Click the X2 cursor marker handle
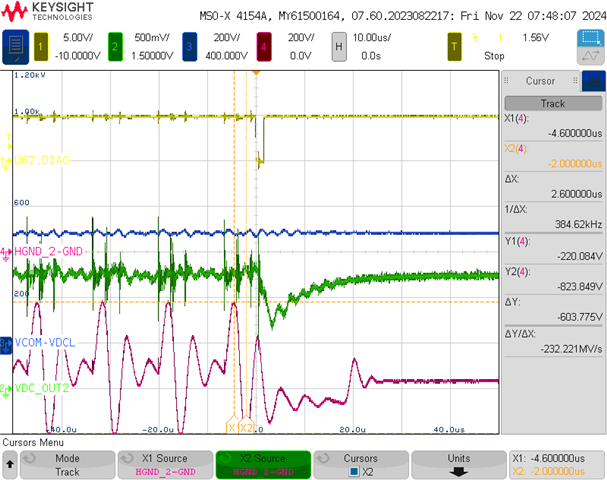The image size is (607, 480). 246,425
